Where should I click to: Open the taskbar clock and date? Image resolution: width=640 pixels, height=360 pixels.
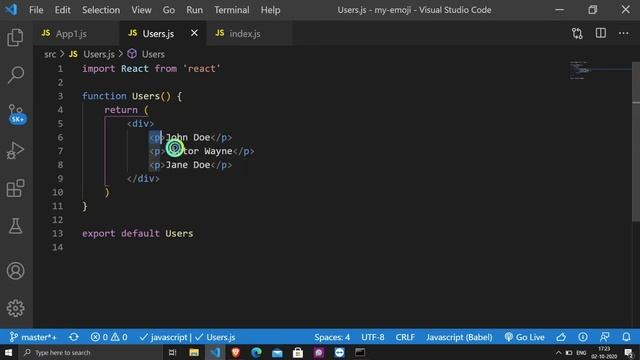(x=604, y=353)
